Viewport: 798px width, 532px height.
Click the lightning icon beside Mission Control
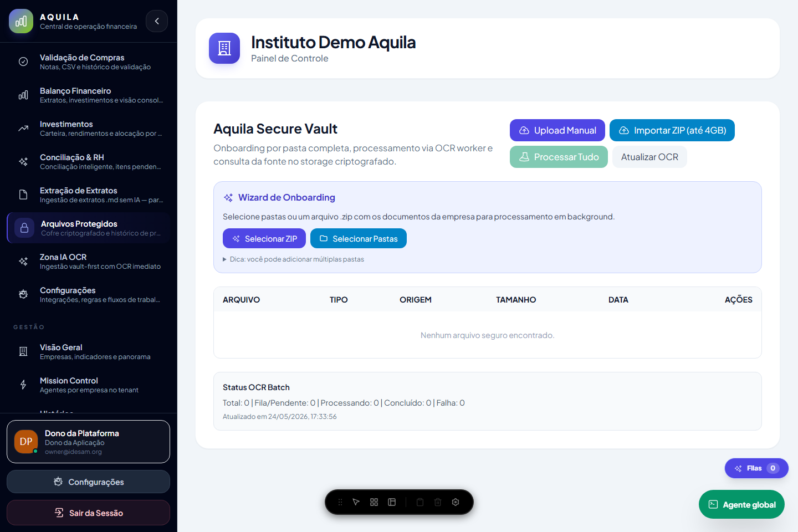23,385
